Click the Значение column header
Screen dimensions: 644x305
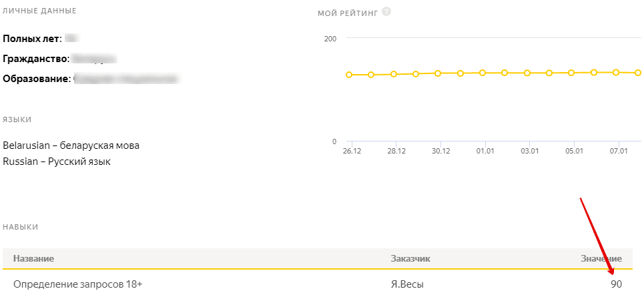601,258
